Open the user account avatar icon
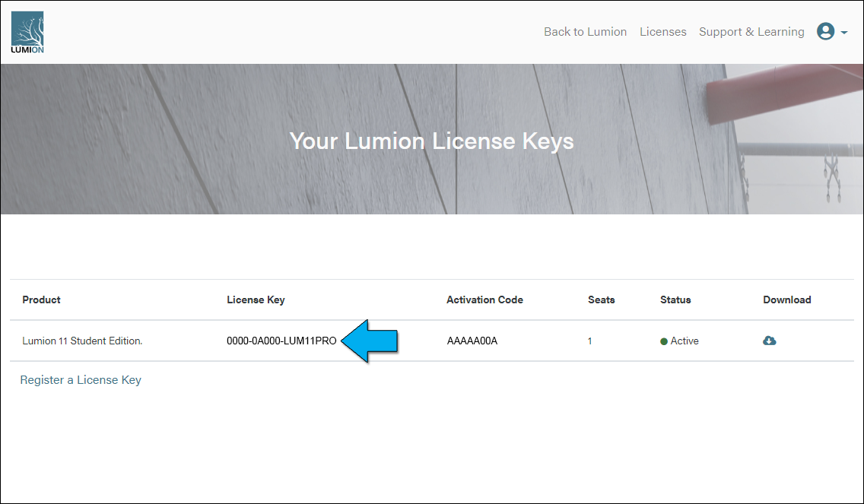This screenshot has width=864, height=504. [825, 32]
